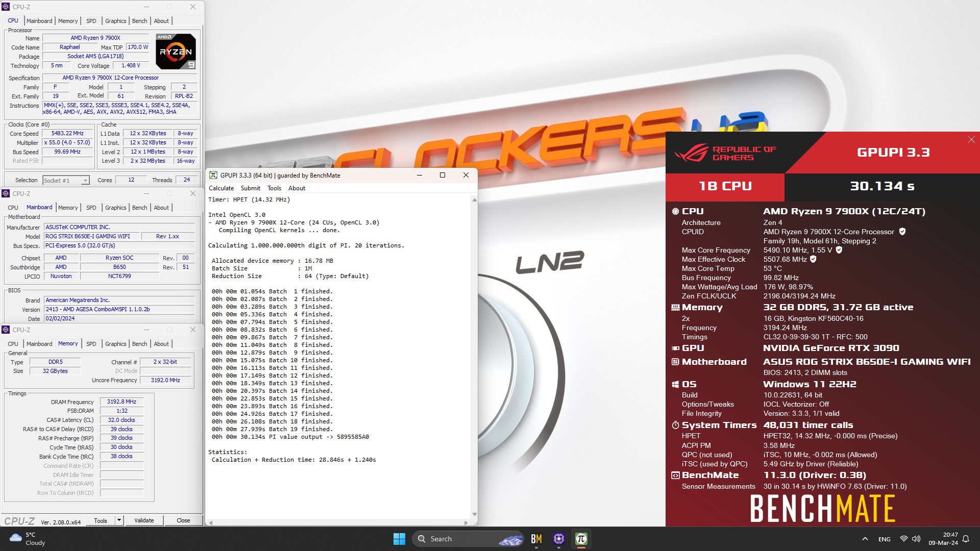Viewport: 980px width, 551px height.
Task: Click the GPUPI vertical scrollbar down arrow
Action: [x=474, y=514]
